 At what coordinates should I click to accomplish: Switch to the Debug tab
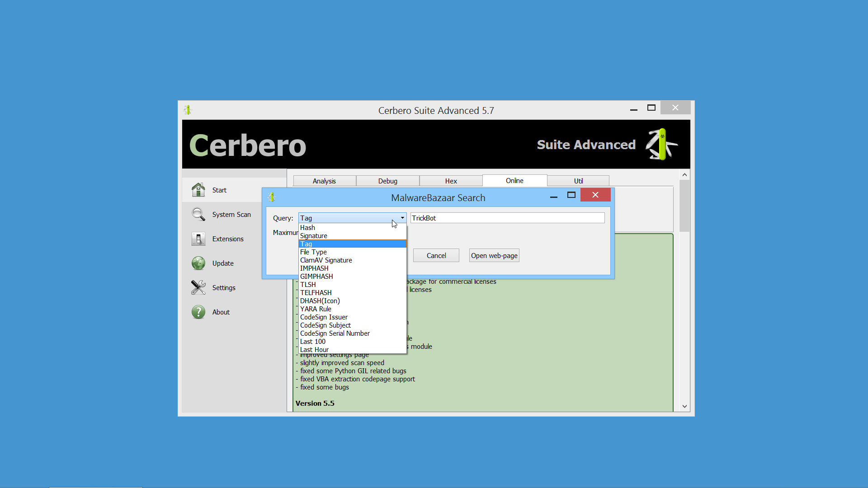(387, 181)
